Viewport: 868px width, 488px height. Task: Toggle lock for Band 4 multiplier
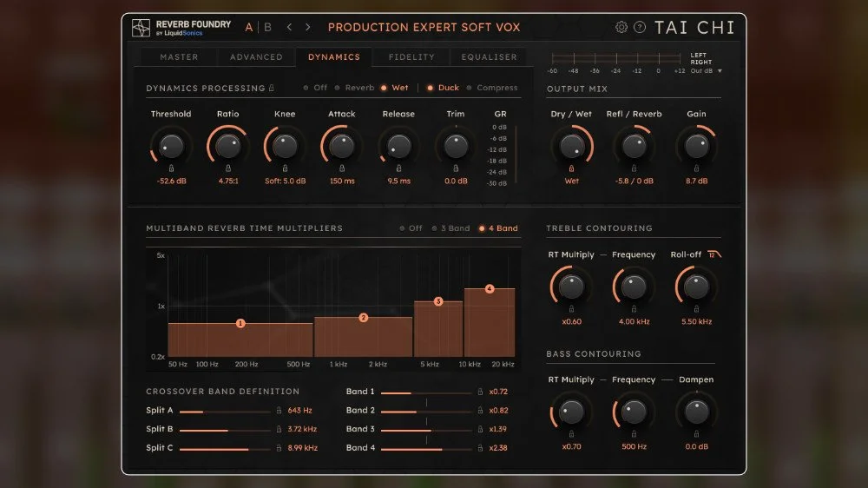(x=480, y=448)
